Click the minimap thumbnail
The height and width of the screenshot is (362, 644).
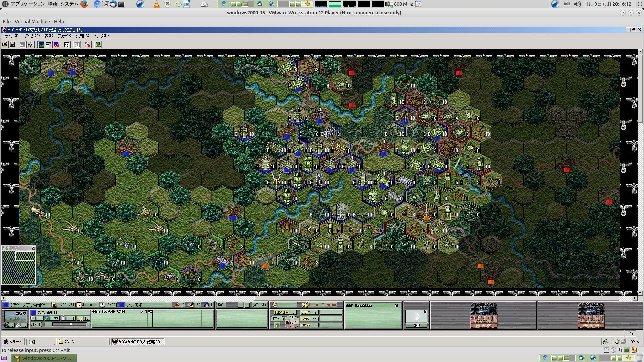(x=18, y=267)
